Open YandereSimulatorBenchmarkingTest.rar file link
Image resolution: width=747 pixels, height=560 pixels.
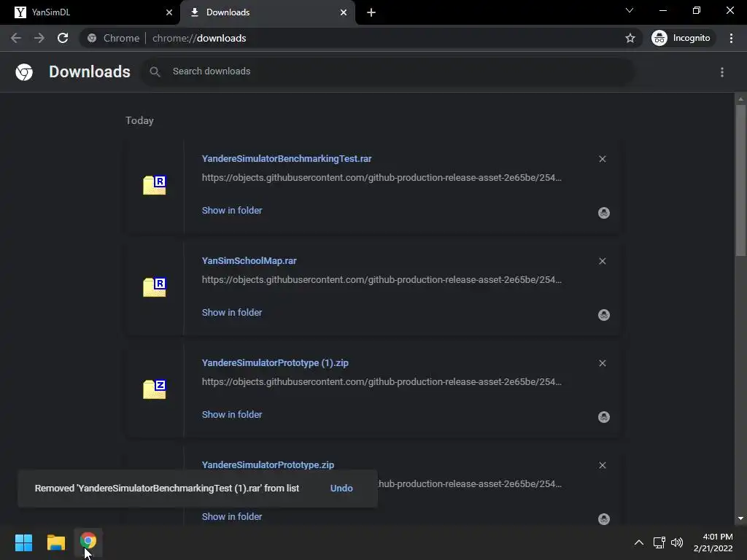tap(286, 158)
